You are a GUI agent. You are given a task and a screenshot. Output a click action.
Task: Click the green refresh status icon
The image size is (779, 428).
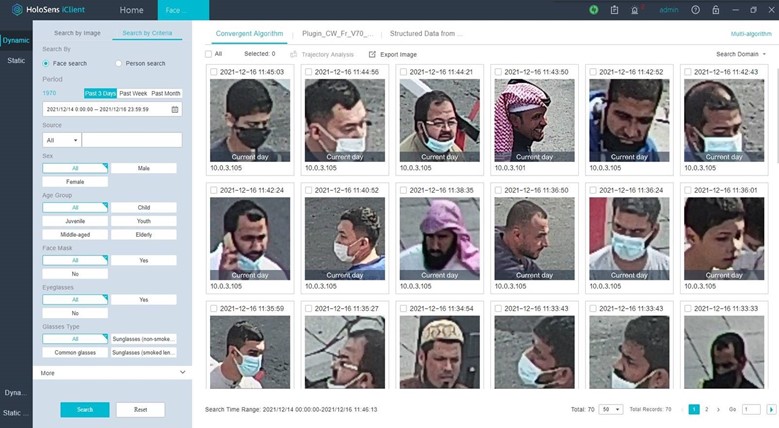[594, 9]
